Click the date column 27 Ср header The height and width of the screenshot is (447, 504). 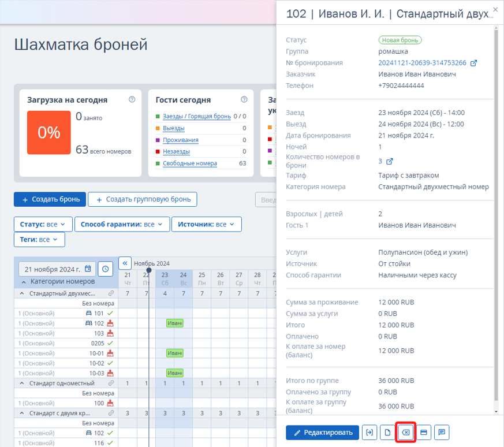(239, 279)
